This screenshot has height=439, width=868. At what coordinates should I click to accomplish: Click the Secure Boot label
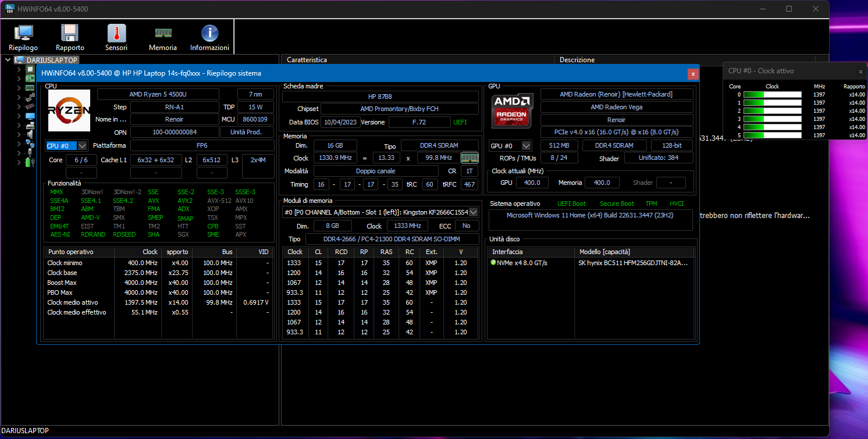[616, 204]
